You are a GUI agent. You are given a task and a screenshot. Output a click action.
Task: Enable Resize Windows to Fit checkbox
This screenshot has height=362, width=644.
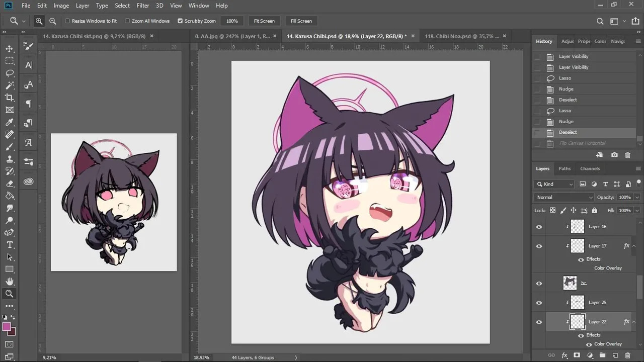click(x=67, y=21)
